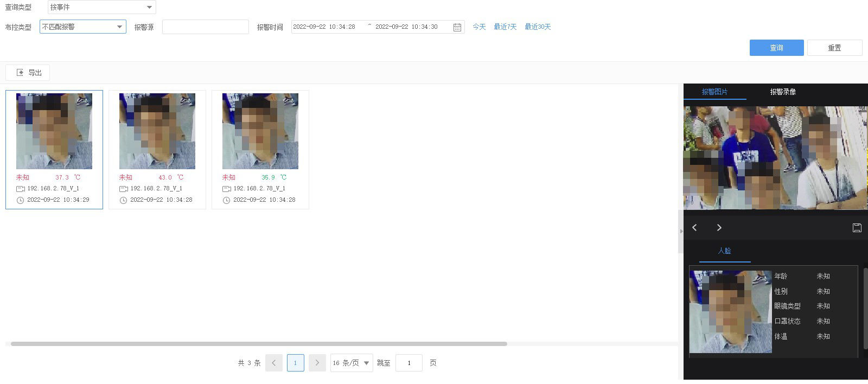Select the face thumbnail with 37.3 ℃
Viewport: 868px width, 384px height.
pyautogui.click(x=54, y=131)
